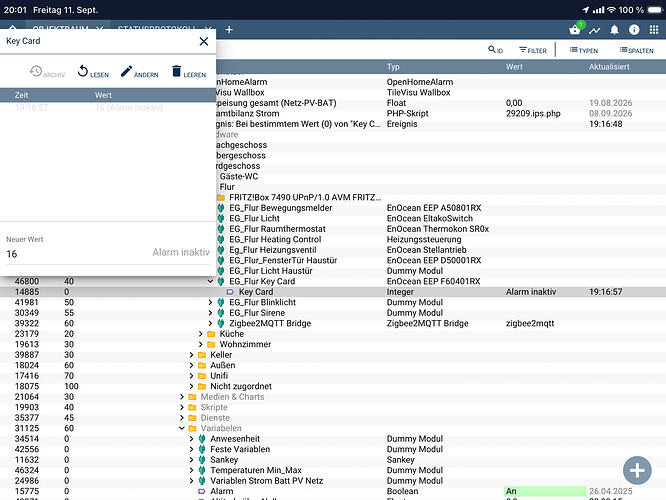This screenshot has width=666, height=500.
Task: Select the Nicht zugordnet folder row
Action: (x=333, y=386)
